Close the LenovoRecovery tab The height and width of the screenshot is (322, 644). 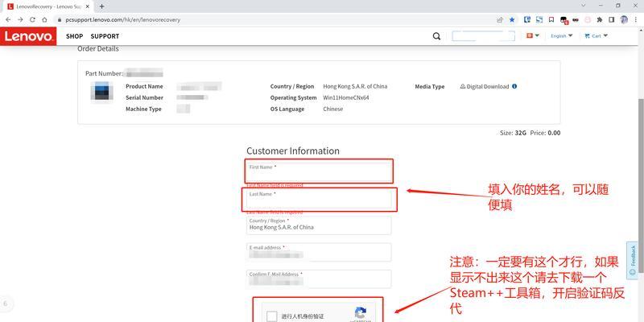[x=87, y=6]
